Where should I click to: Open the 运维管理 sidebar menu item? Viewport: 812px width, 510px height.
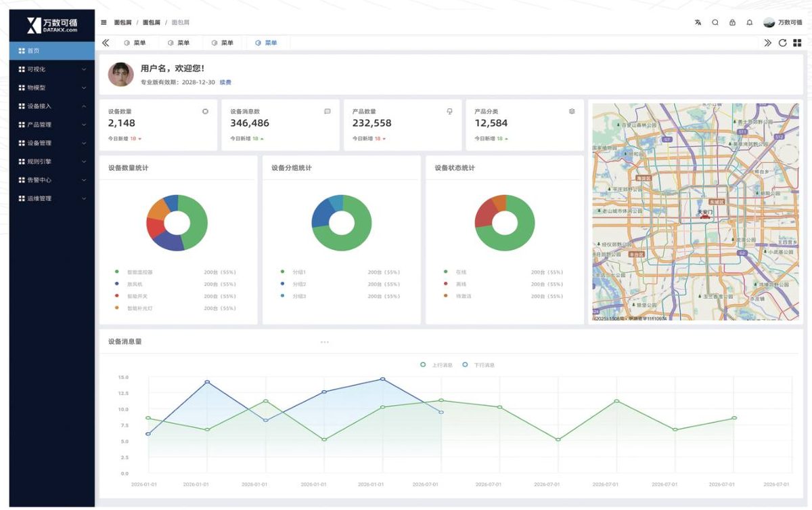(52, 198)
